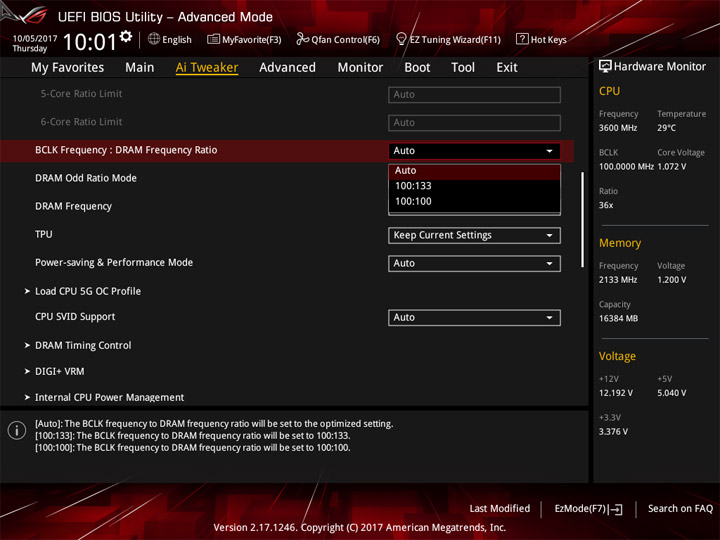The width and height of the screenshot is (720, 540).
Task: Click the +3.3V 3.376 V reading
Action: point(613,432)
